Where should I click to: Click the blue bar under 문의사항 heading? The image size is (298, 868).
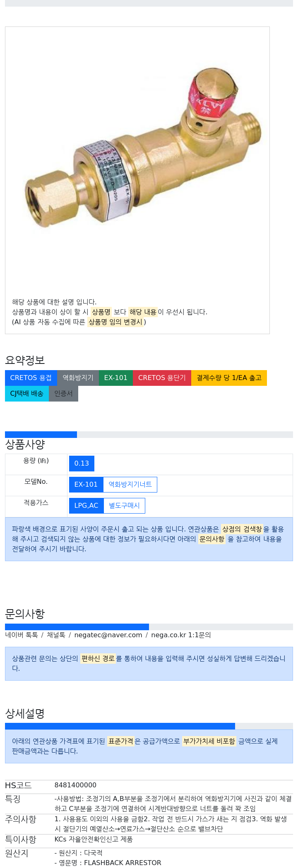77,627
